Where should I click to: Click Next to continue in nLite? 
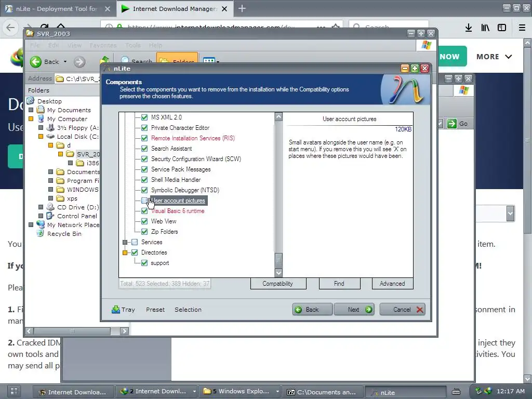pos(354,310)
